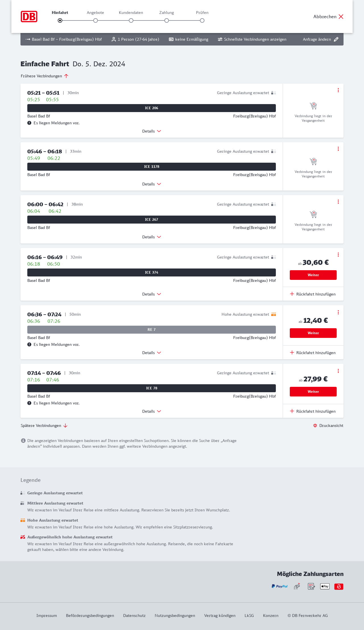
Task: Load Spätere Verbindungen
Action: [44, 425]
